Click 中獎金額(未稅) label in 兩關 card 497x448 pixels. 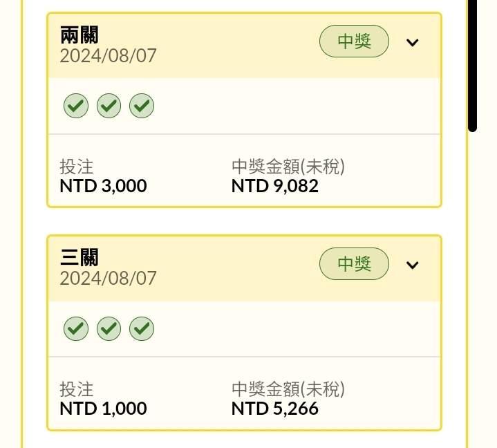tap(288, 167)
